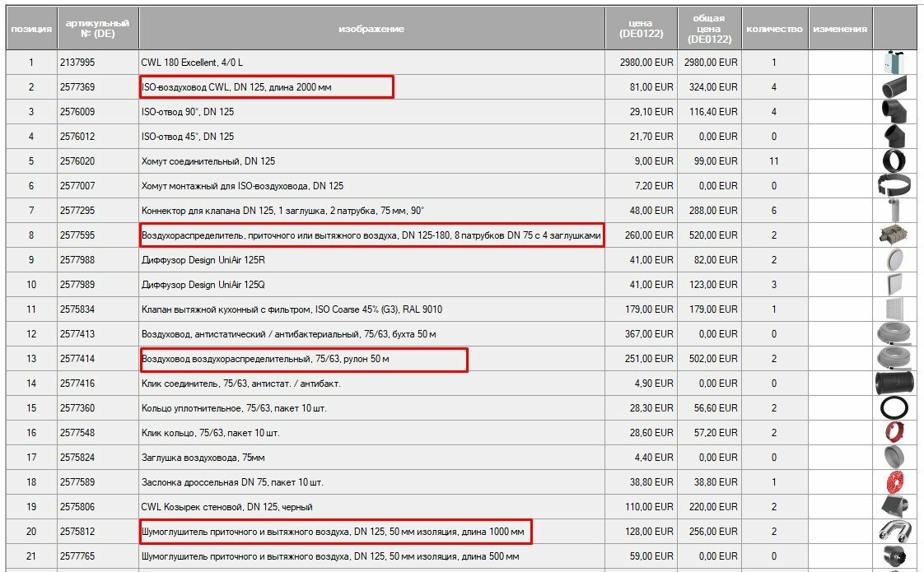Open the CWL 180 Excellent product thumbnail
The image size is (924, 572).
pyautogui.click(x=894, y=62)
